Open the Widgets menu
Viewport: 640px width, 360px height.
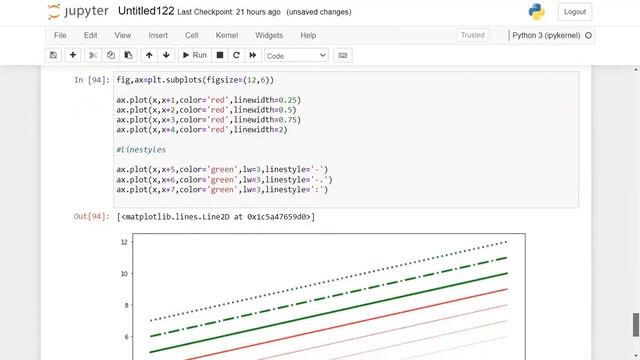pyautogui.click(x=269, y=36)
